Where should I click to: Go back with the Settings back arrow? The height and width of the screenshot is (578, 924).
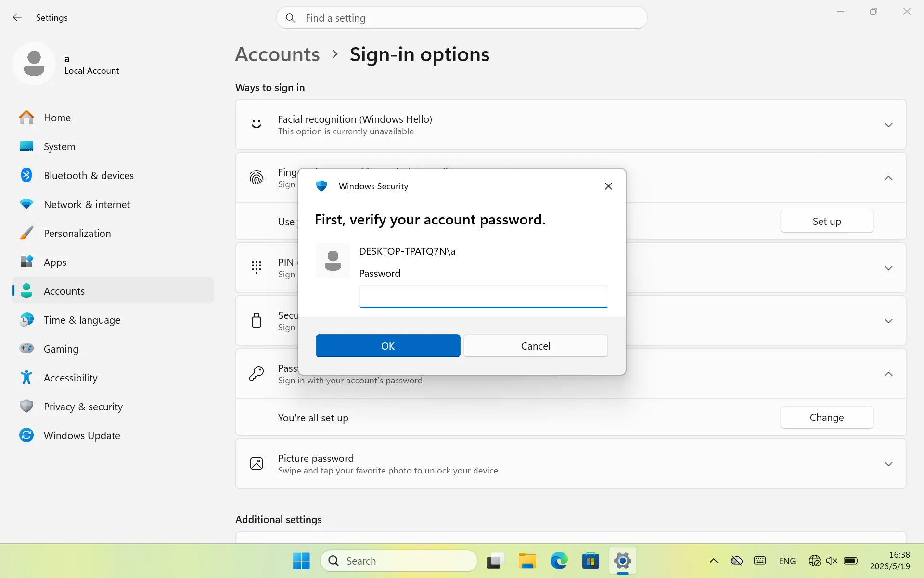point(17,17)
